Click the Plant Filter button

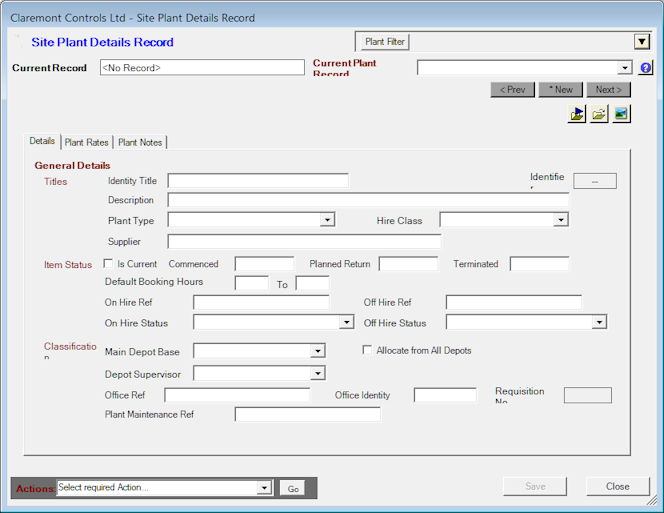point(385,42)
